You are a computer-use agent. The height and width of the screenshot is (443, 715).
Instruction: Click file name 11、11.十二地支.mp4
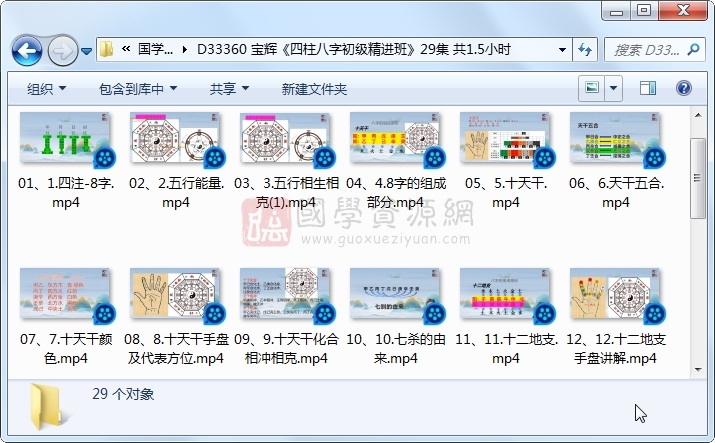pos(506,348)
